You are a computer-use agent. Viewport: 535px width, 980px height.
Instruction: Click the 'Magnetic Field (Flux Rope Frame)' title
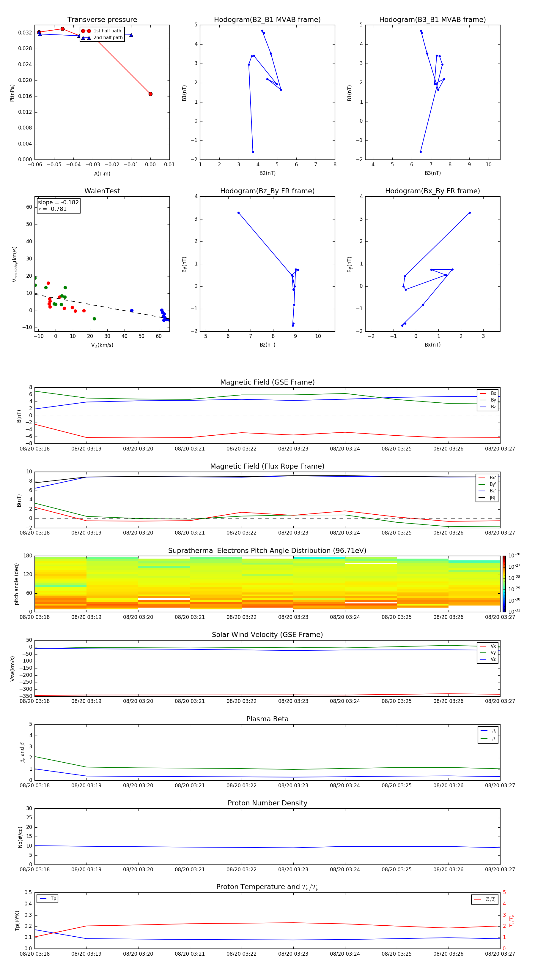267,467
